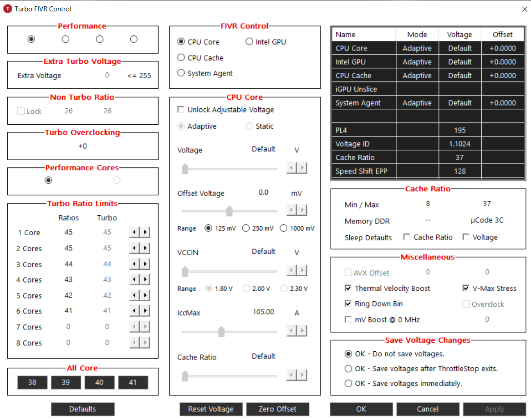
Task: Increase the 5 Cores turbo ratio arrow
Action: coord(145,295)
